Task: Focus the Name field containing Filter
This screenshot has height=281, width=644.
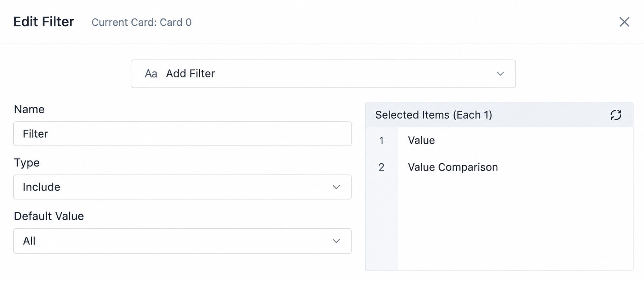Action: [x=182, y=134]
